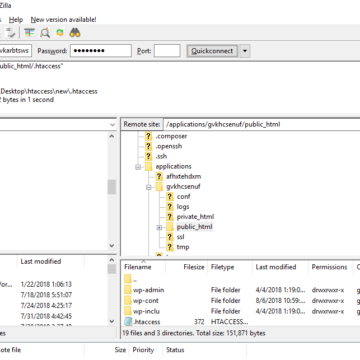Open recursive file search binoculars icon
Screen dimensions: 360x360
tap(75, 33)
